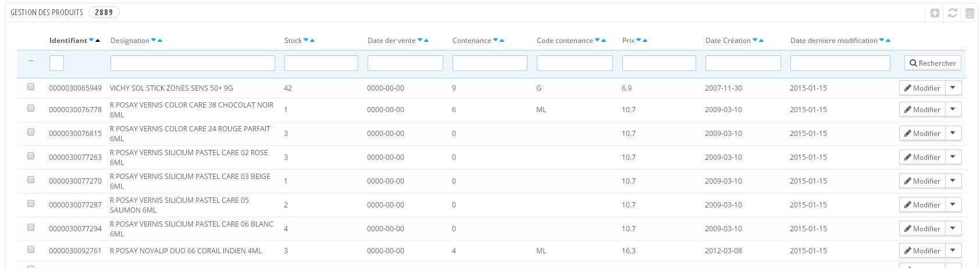Screen dimensions: 980x269
Task: Expand actions dropdown for NOVALIP DUO row
Action: [x=953, y=250]
